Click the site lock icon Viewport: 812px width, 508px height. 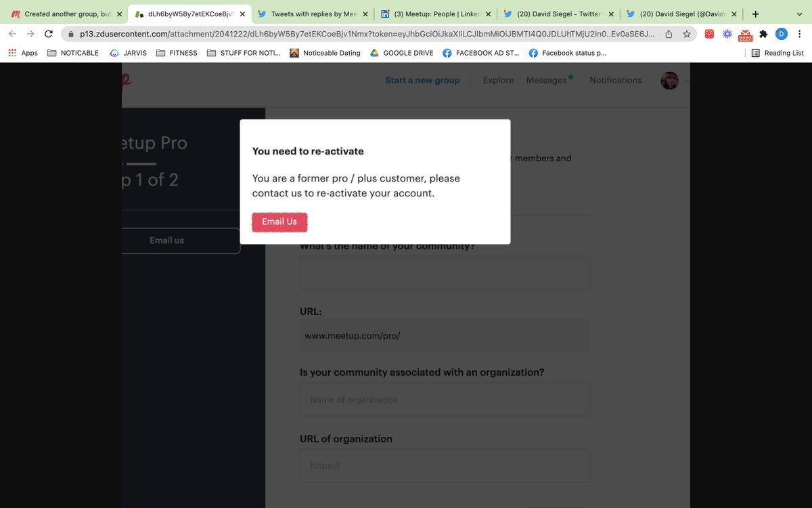70,34
